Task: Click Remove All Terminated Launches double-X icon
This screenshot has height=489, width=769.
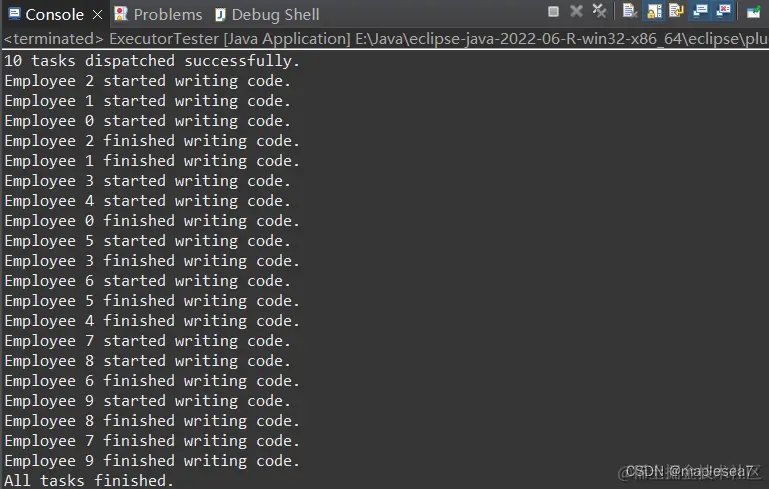Action: [599, 11]
